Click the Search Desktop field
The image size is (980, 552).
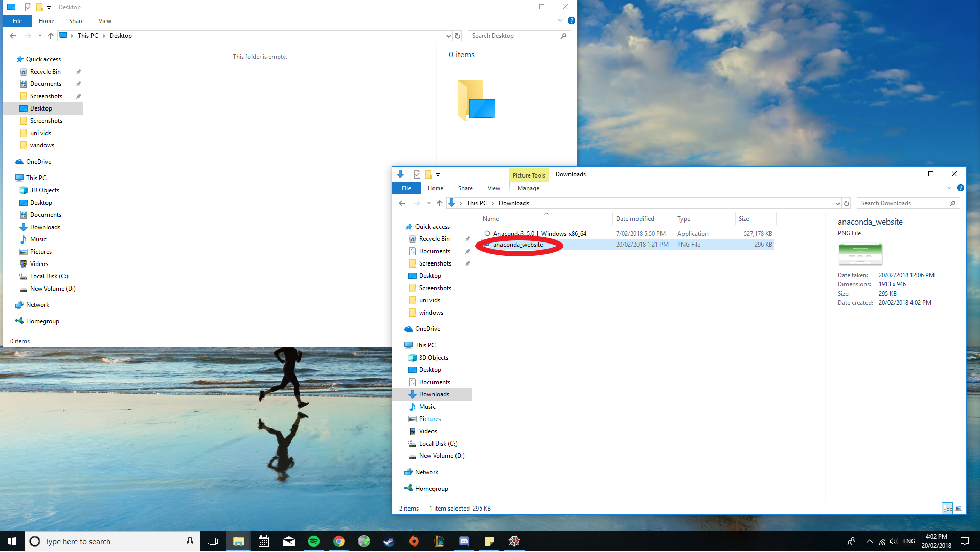click(x=519, y=36)
